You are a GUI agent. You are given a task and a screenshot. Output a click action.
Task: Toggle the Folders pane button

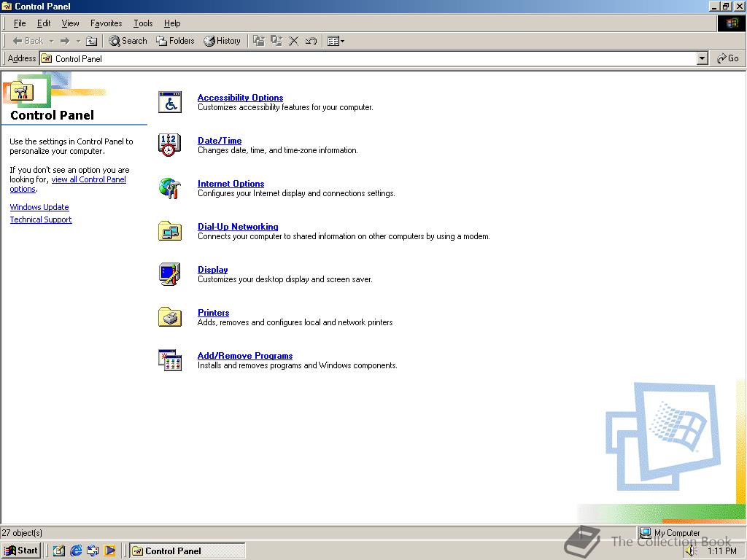coord(175,41)
